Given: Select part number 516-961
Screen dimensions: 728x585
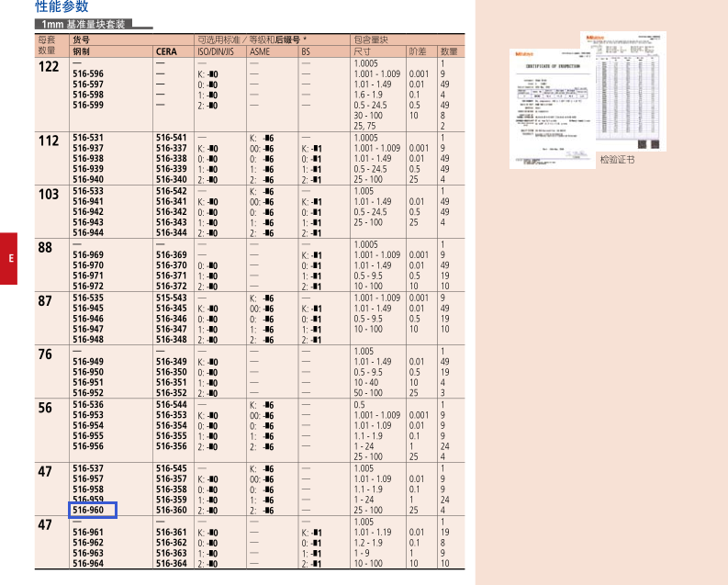Looking at the screenshot, I should (88, 532).
